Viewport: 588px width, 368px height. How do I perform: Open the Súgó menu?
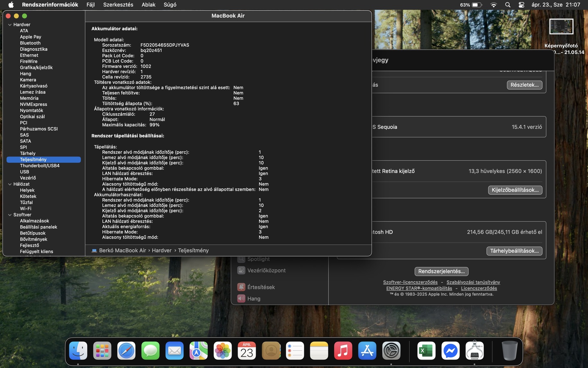(170, 5)
